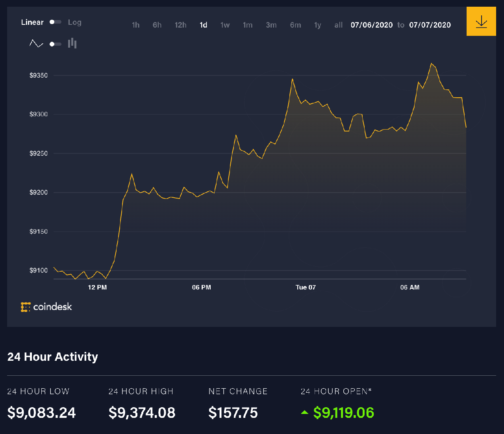
Task: Select the 'all' time range
Action: [339, 25]
